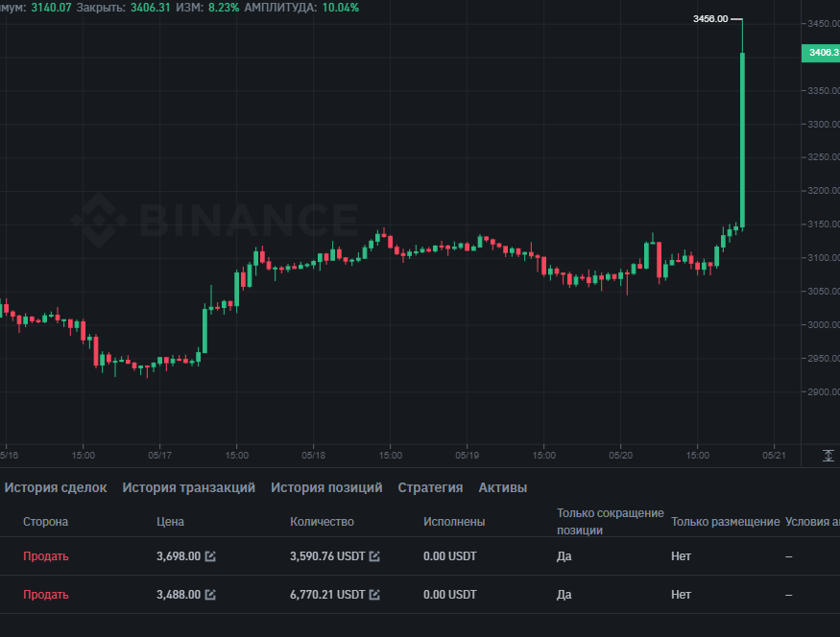Click the 3456.00 high price marker

(710, 19)
